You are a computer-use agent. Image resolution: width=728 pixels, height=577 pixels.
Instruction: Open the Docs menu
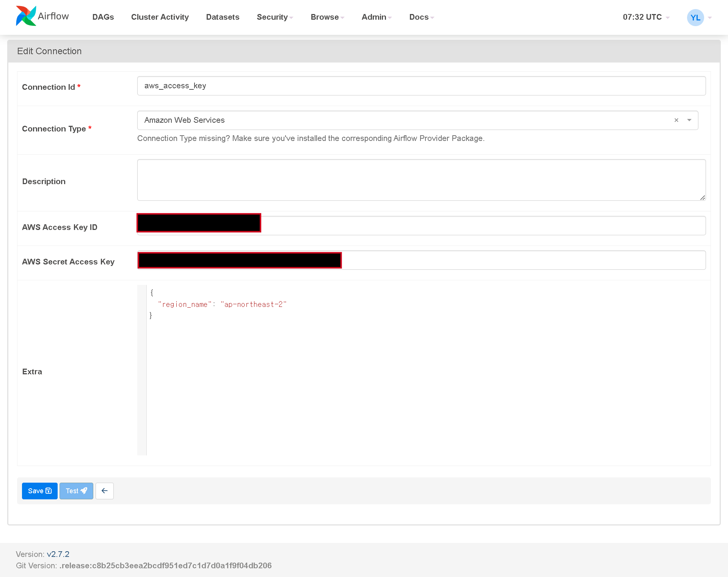click(421, 17)
